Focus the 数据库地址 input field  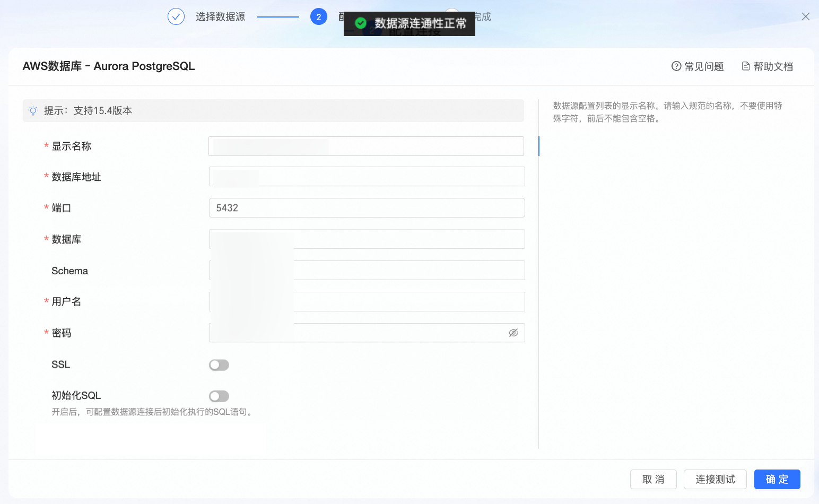(367, 177)
